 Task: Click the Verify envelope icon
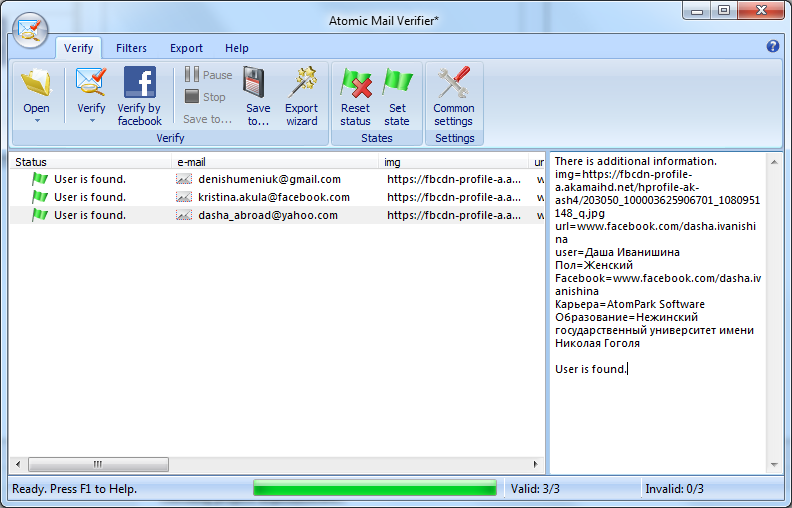(91, 82)
